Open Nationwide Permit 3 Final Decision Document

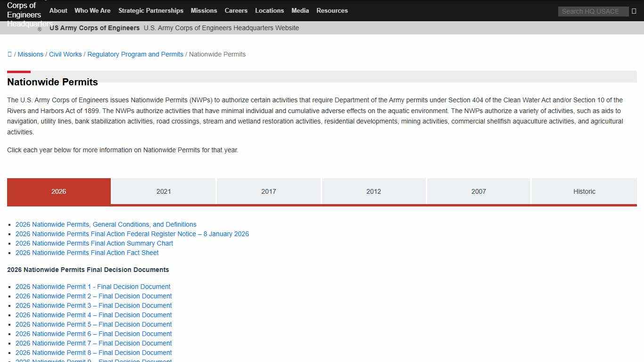click(x=93, y=305)
